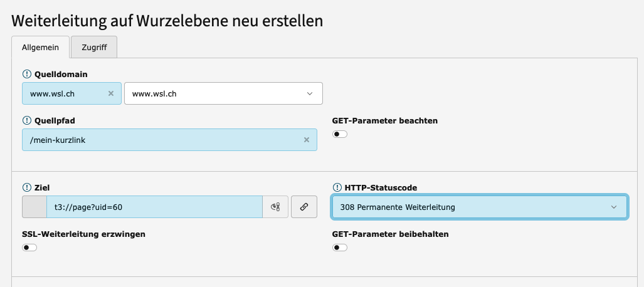
Task: Open the link browser chain icon
Action: (x=304, y=207)
